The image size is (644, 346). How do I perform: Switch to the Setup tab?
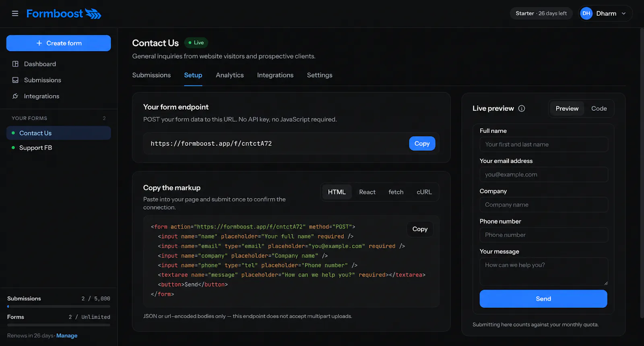[x=193, y=75]
